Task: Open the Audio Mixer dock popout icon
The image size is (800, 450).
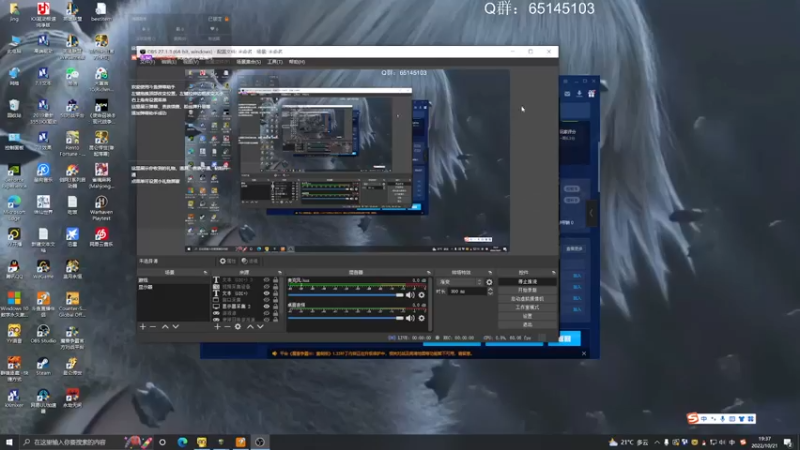Action: (x=429, y=272)
